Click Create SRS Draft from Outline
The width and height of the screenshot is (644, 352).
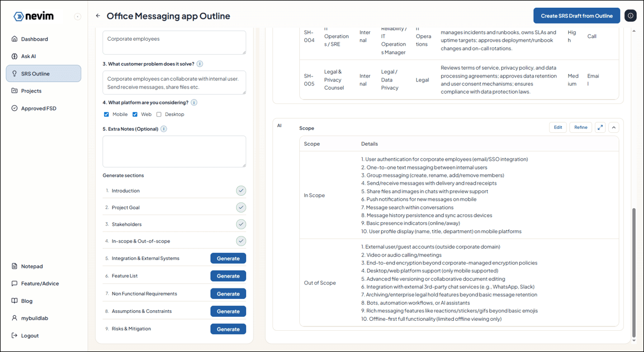[577, 16]
